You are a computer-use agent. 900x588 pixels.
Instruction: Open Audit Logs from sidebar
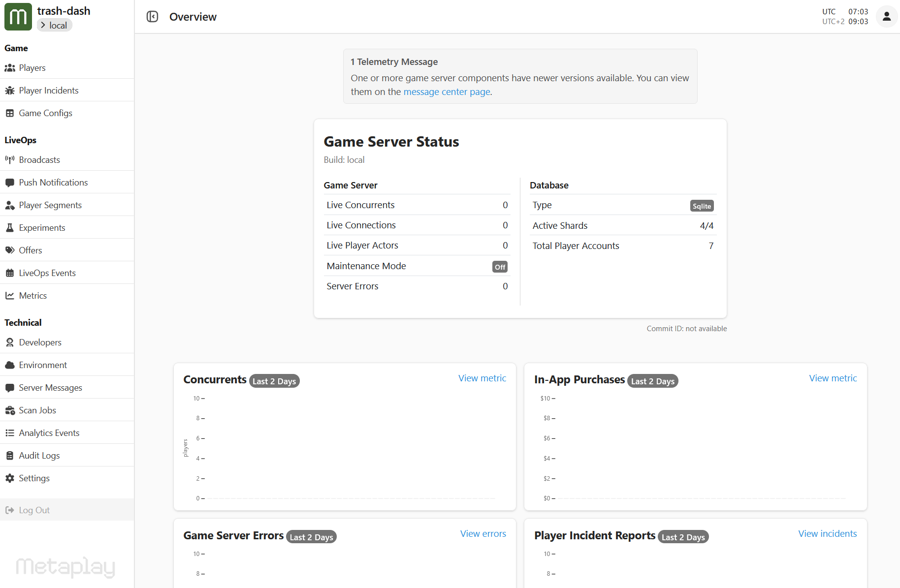pos(39,456)
